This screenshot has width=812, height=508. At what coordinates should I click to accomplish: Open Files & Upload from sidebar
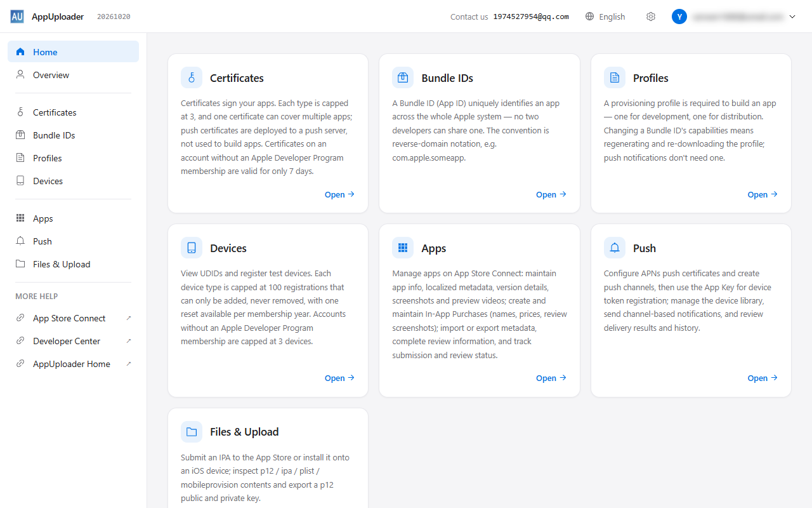coord(73,264)
